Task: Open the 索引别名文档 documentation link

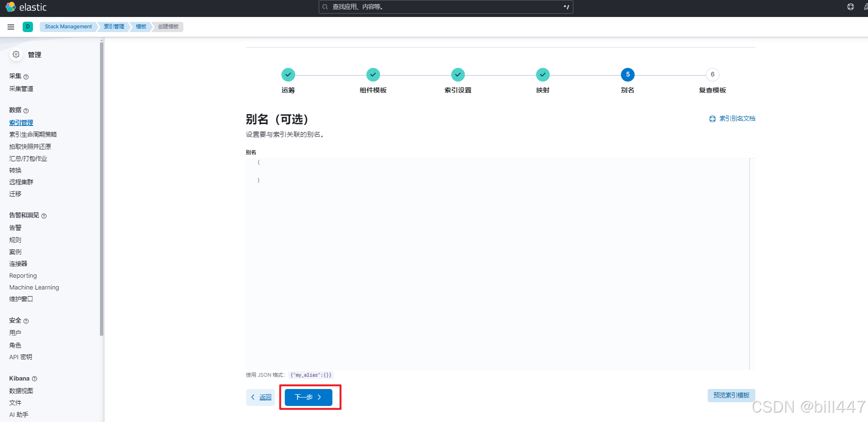Action: coord(732,119)
